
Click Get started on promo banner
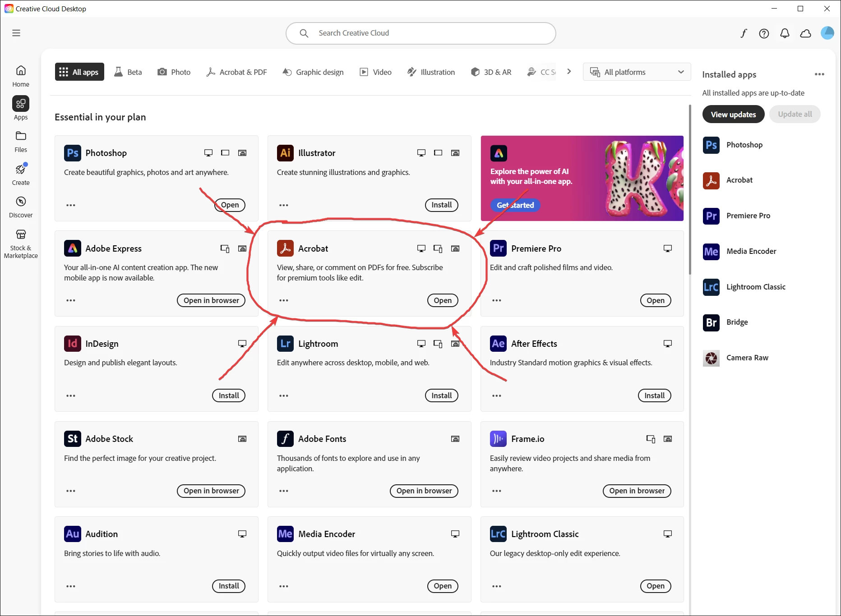515,205
